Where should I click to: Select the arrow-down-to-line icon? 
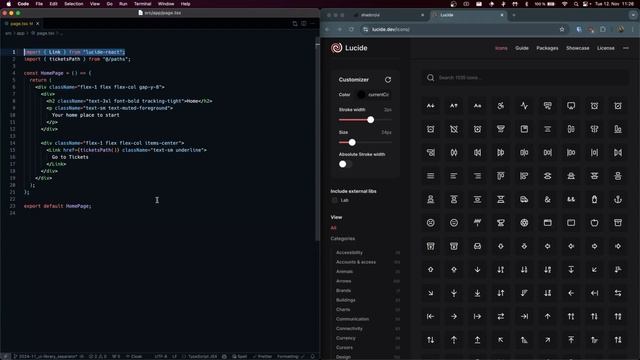(477, 293)
